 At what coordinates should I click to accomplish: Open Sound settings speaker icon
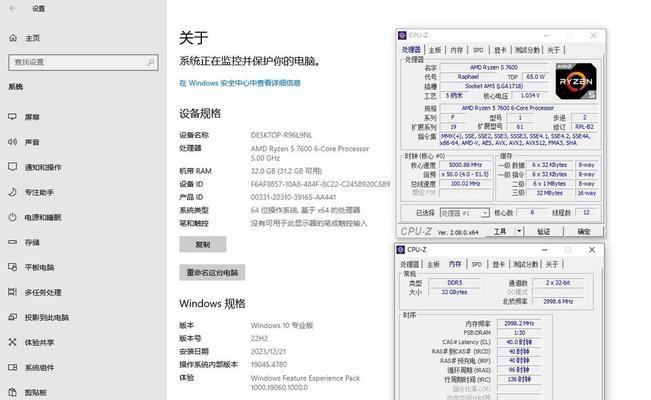[x=12, y=142]
